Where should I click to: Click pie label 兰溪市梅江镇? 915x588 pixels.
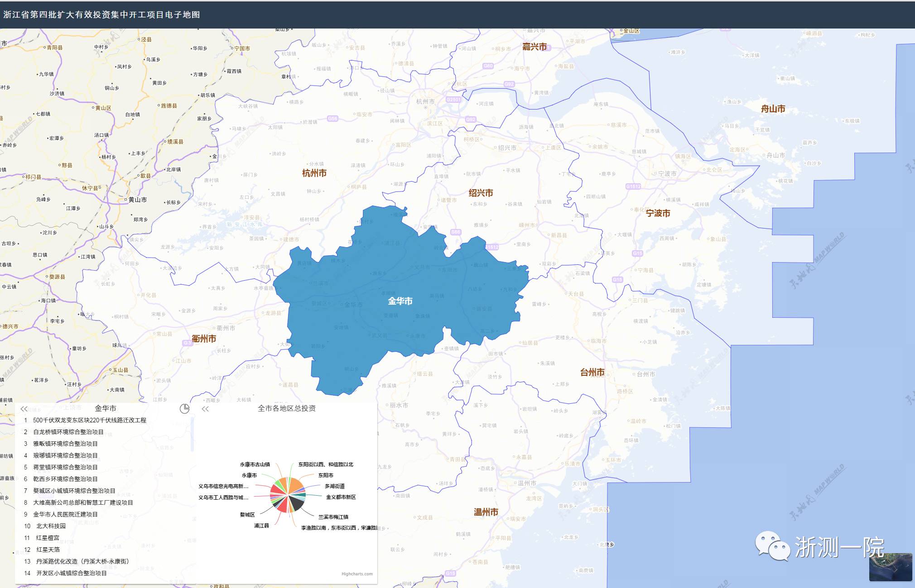coord(333,517)
